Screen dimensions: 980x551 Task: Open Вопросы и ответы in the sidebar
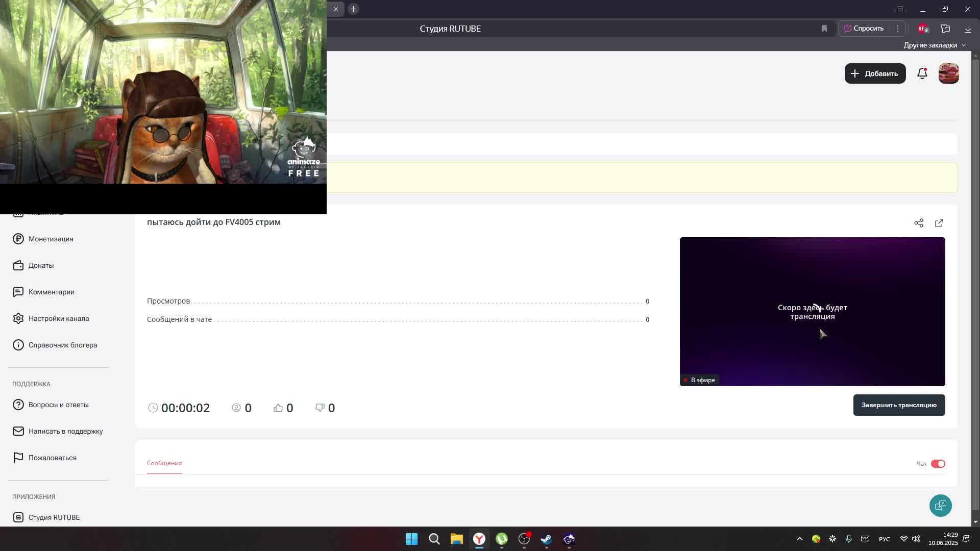point(58,405)
